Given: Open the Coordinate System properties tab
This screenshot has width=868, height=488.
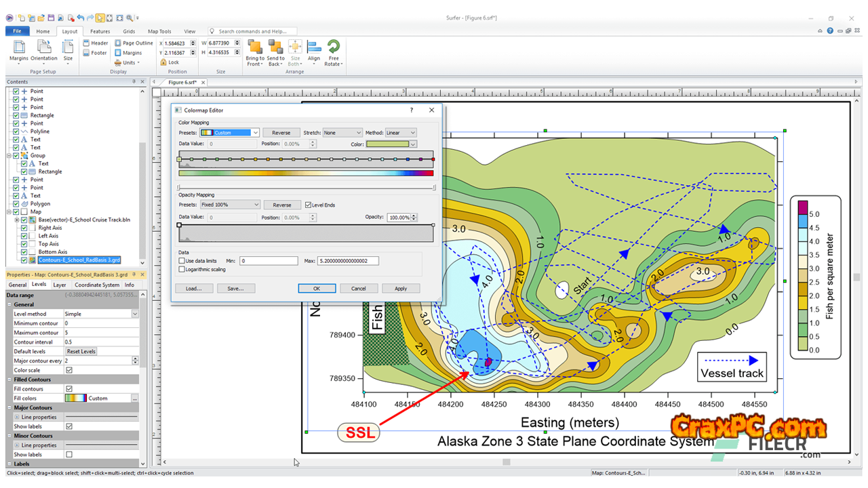Looking at the screenshot, I should 96,285.
